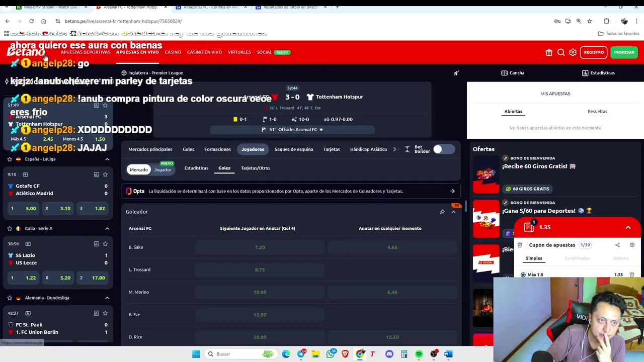Click the browser address bar

point(302,21)
